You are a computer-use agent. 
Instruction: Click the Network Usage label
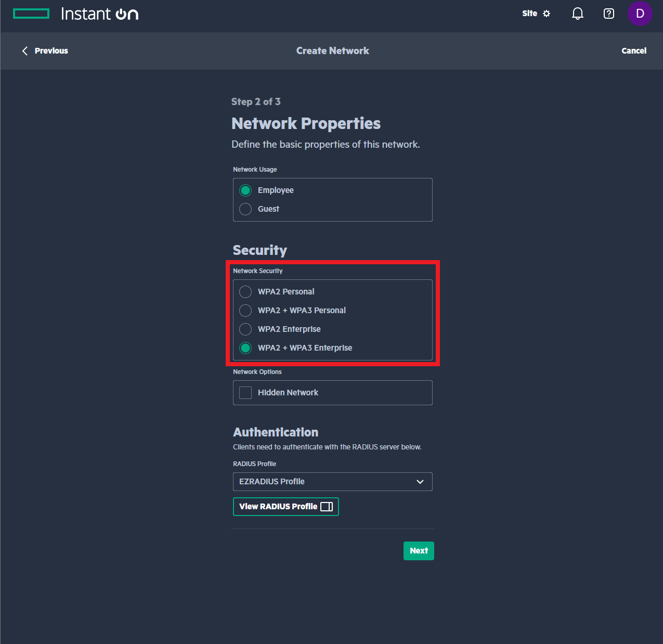255,170
